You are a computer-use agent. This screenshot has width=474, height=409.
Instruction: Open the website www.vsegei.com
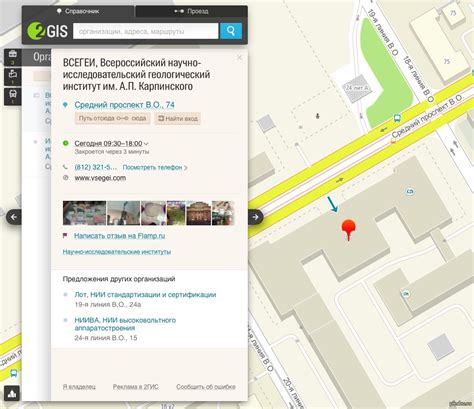100,178
